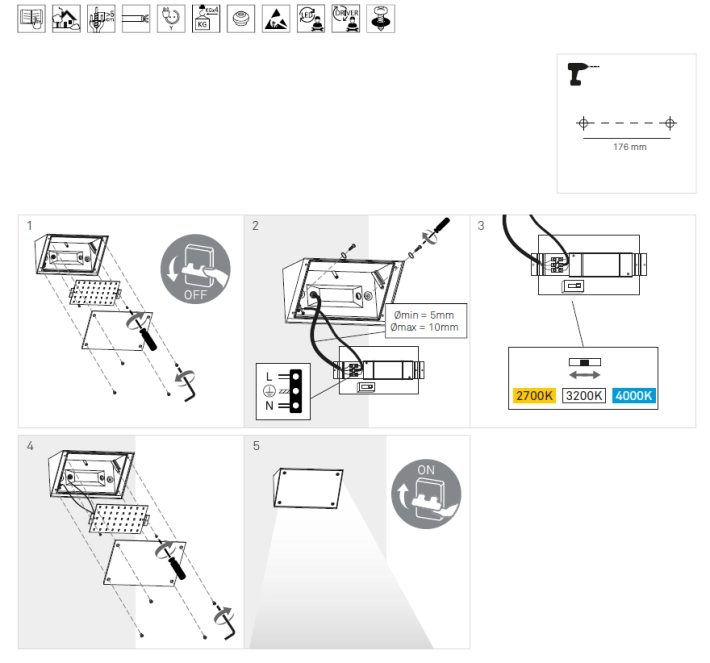This screenshot has height=663, width=710.
Task: Click the cover plate in step 5
Action: click(308, 488)
